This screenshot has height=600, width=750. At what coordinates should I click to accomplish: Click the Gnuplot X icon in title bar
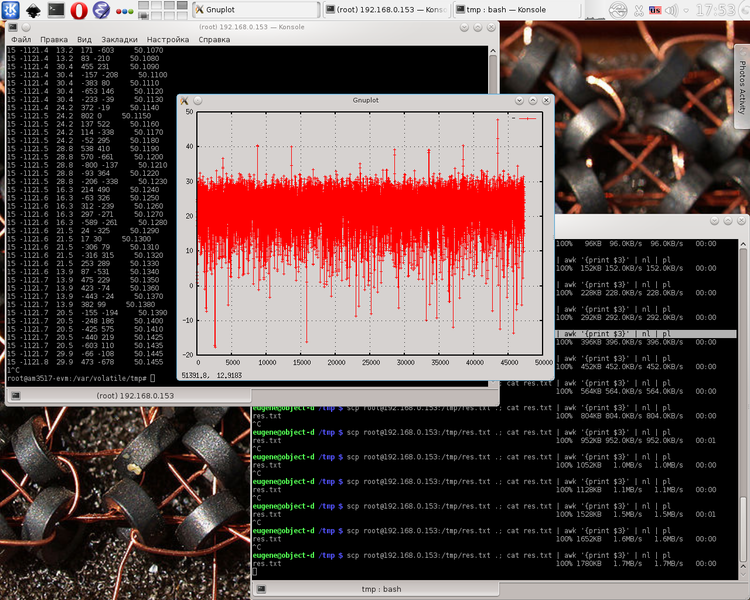185,101
